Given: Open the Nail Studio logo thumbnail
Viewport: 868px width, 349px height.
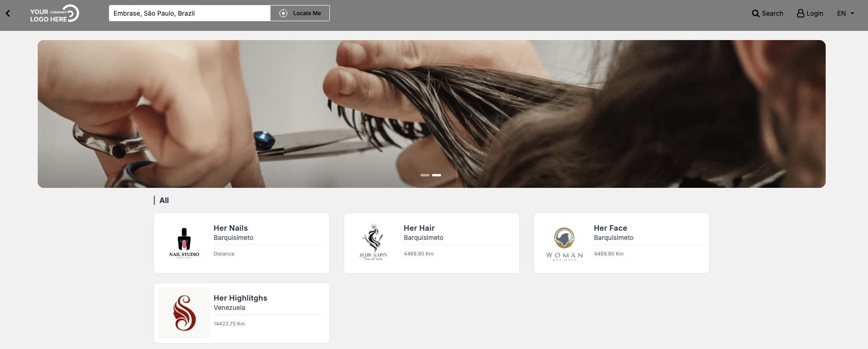Looking at the screenshot, I should [184, 243].
